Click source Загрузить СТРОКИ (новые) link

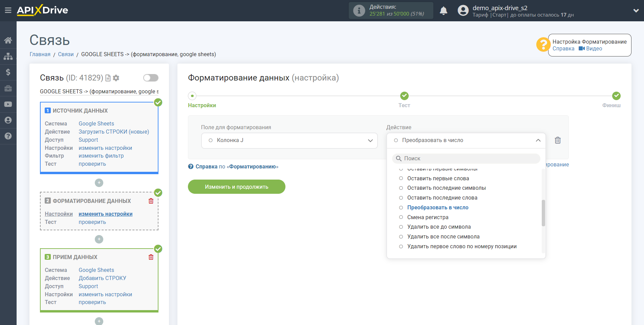(x=114, y=132)
